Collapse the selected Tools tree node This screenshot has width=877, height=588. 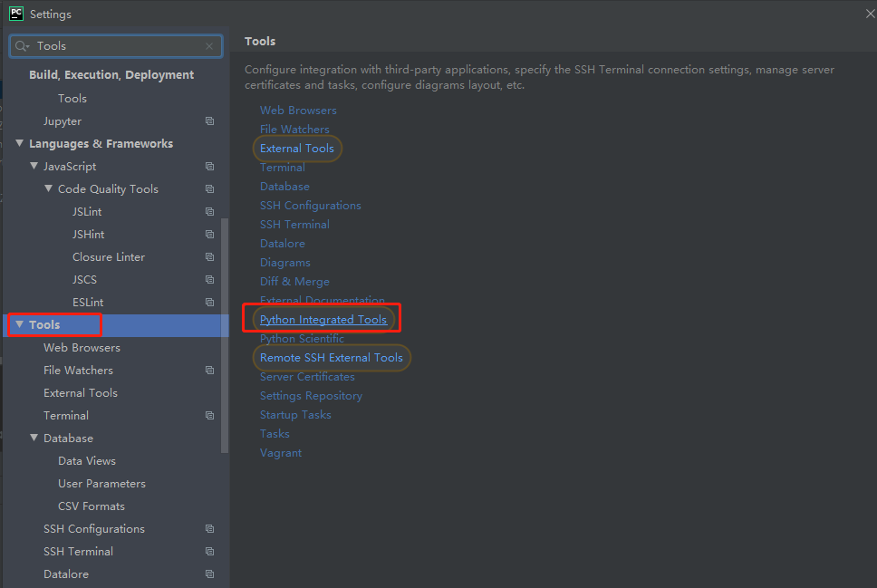coord(20,324)
